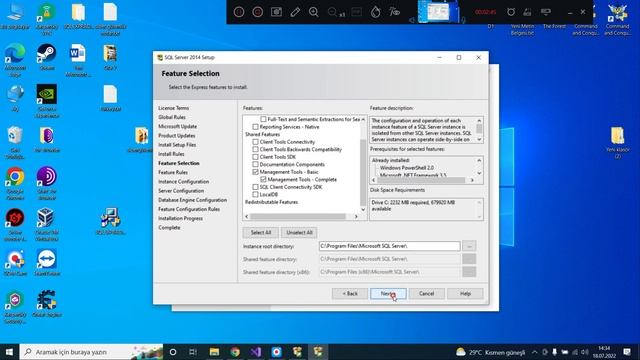
Task: Open the Yeni klasör (2) folder on desktop
Action: coord(617,142)
